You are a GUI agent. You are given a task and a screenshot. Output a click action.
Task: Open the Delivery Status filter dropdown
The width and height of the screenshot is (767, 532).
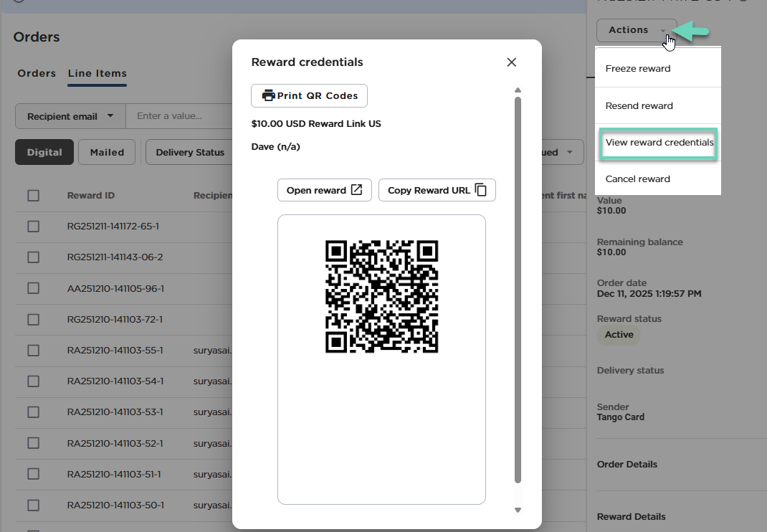point(190,152)
